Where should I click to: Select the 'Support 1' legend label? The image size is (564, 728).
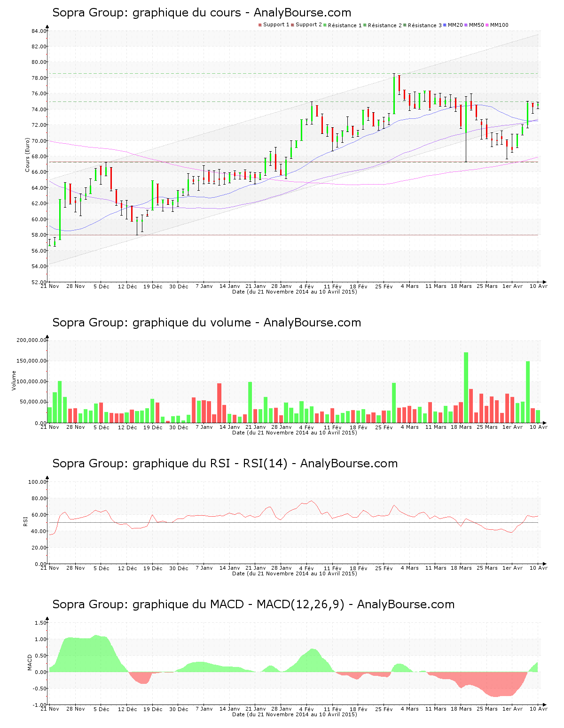click(276, 25)
